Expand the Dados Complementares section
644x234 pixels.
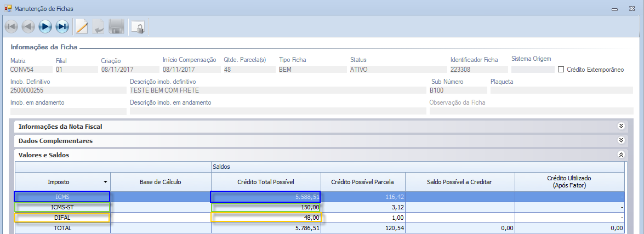(x=621, y=141)
